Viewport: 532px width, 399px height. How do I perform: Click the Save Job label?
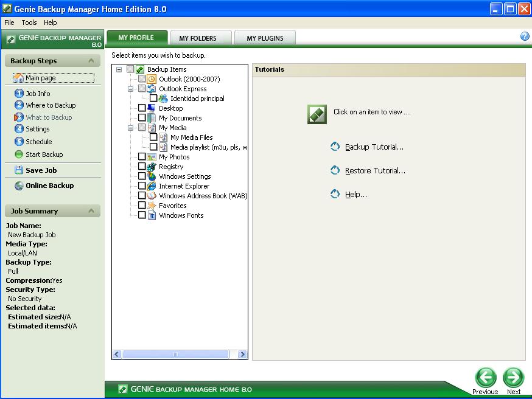(41, 170)
